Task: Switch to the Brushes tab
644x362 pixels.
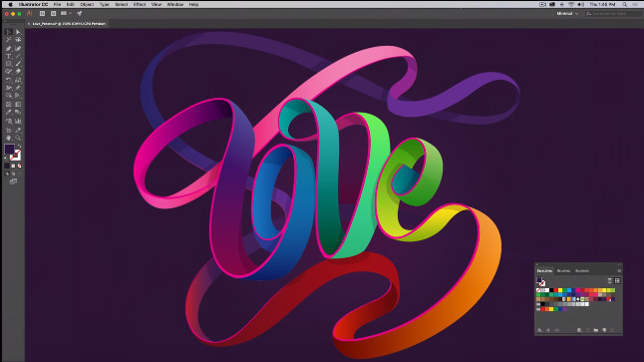Action: click(563, 271)
